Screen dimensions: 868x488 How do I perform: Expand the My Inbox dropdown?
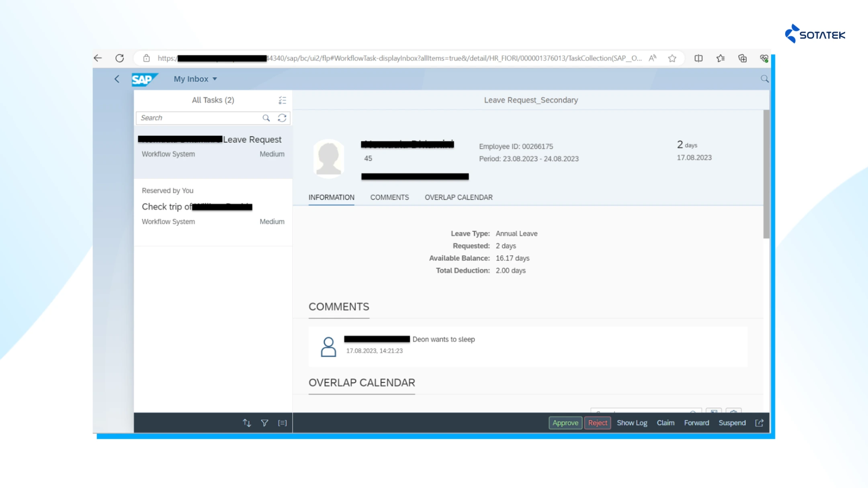195,79
